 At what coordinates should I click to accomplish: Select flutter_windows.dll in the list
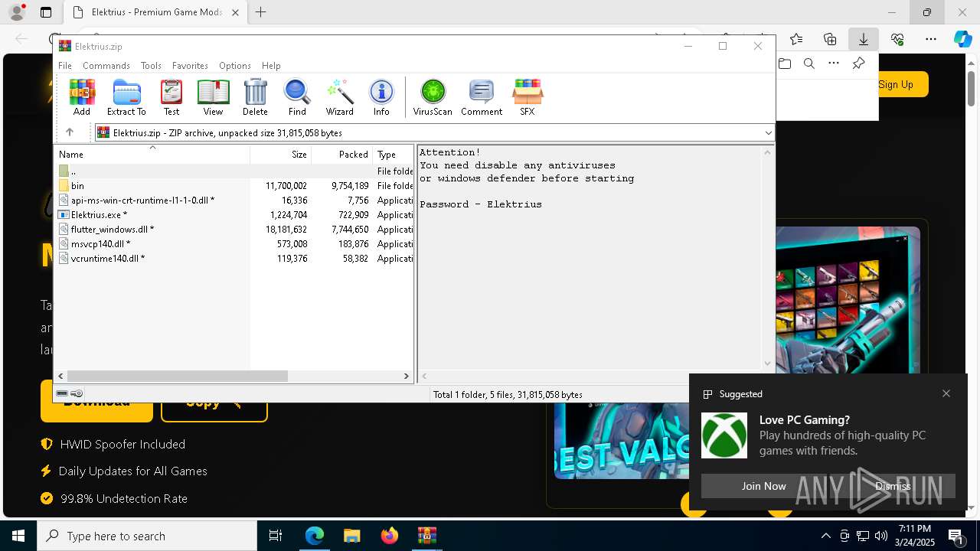[x=234, y=230]
